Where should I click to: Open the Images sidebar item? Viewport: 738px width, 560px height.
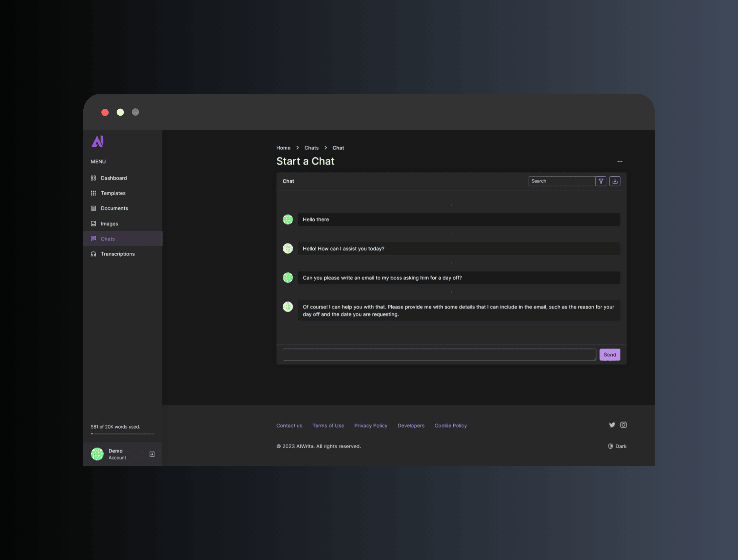click(x=109, y=224)
